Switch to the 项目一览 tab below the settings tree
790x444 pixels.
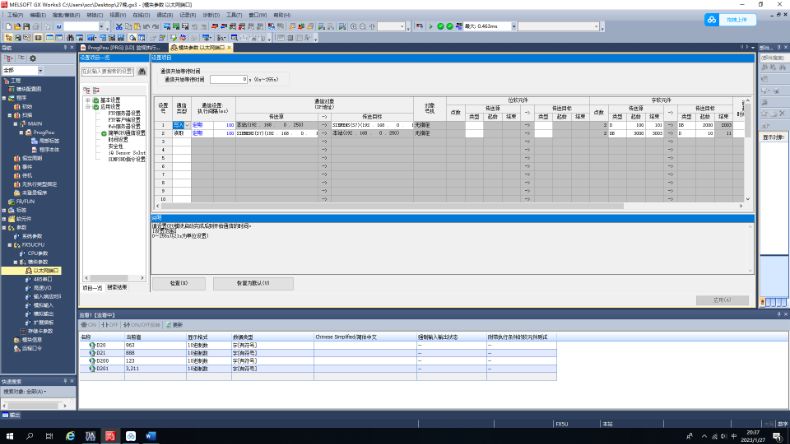(x=92, y=288)
